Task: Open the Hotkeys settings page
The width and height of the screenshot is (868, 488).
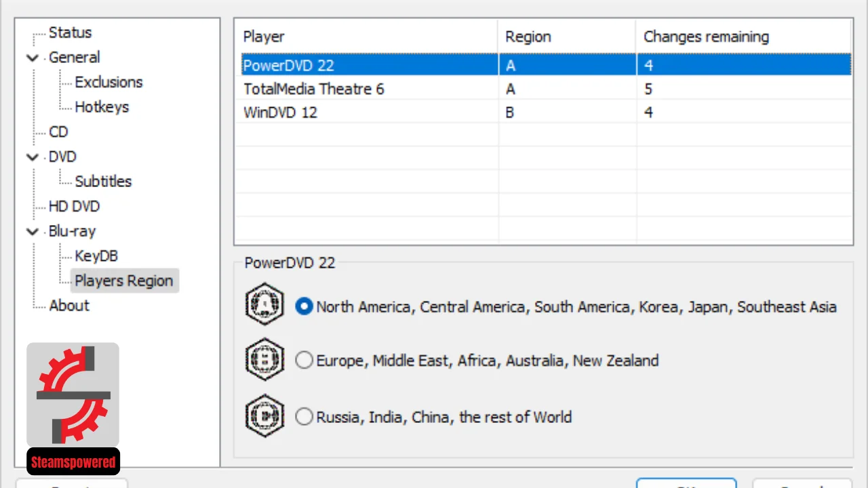Action: [x=102, y=107]
